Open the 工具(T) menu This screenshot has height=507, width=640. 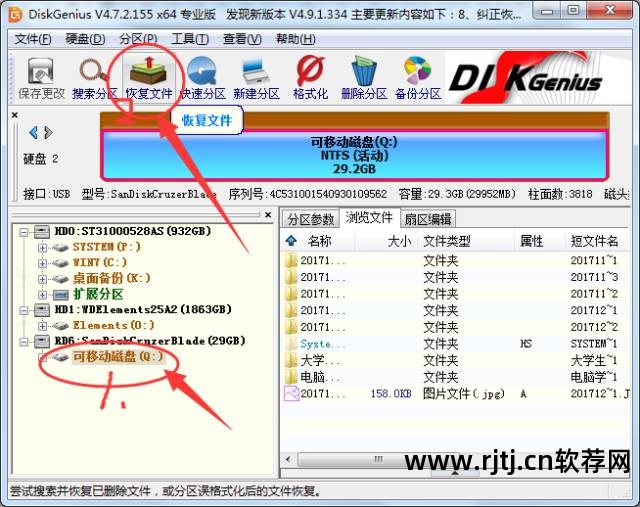(x=190, y=39)
